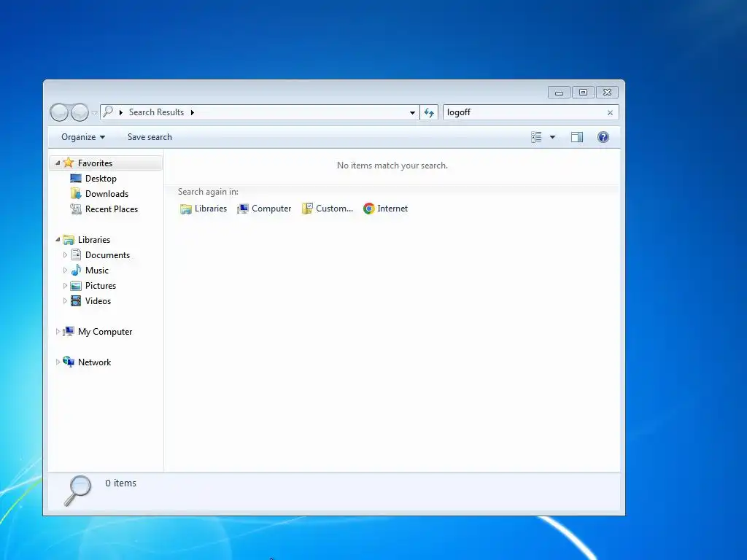Open the address bar previous locations dropdown
This screenshot has width=747, height=560.
[412, 113]
